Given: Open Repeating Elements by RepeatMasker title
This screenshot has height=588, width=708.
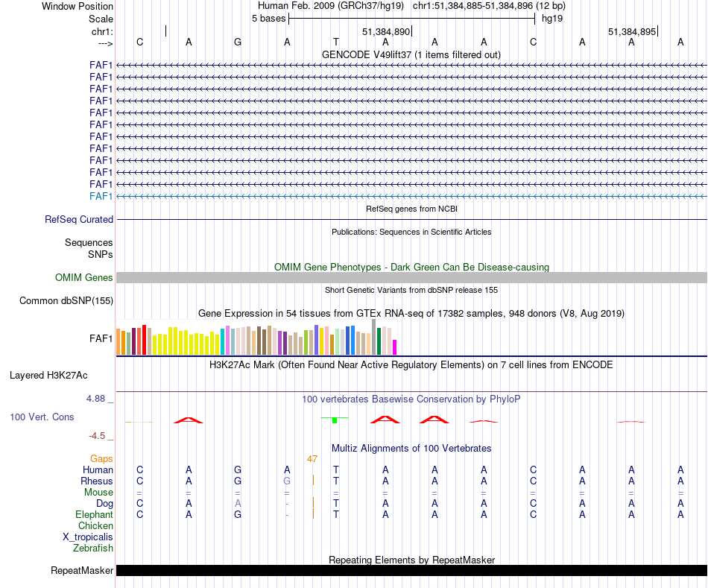Looking at the screenshot, I should pyautogui.click(x=411, y=560).
